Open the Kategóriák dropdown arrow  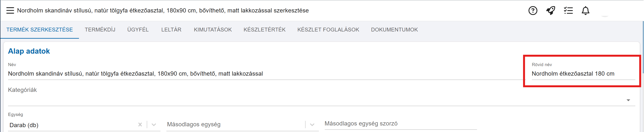pos(628,100)
